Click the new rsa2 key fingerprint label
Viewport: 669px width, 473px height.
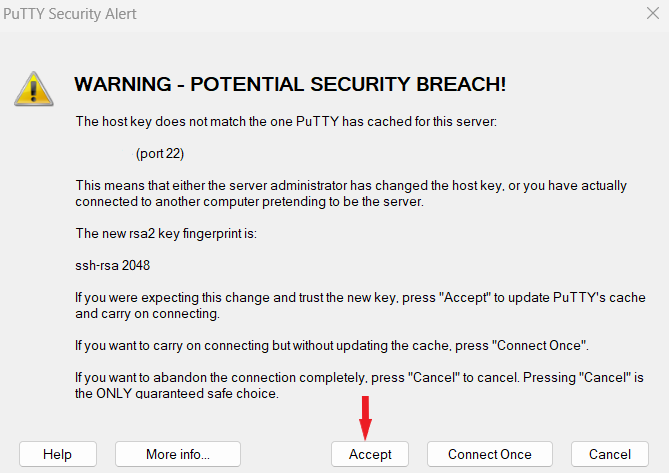point(166,233)
